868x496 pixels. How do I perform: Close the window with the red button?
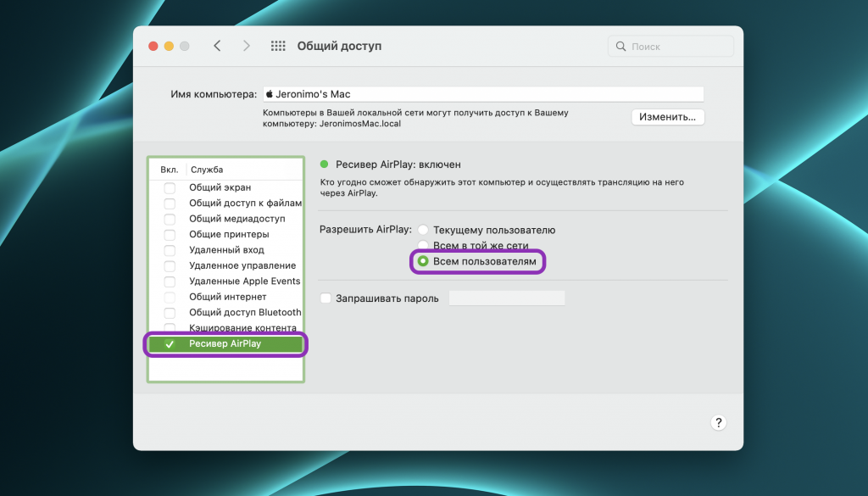tap(153, 46)
